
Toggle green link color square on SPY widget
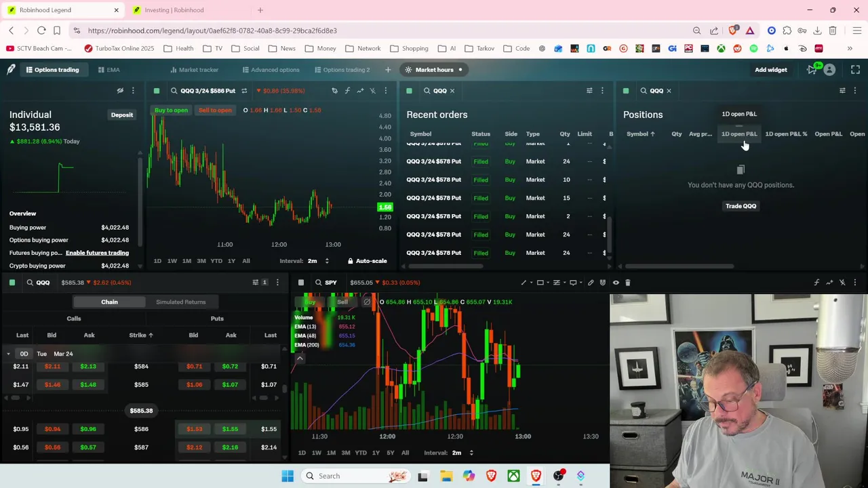301,283
